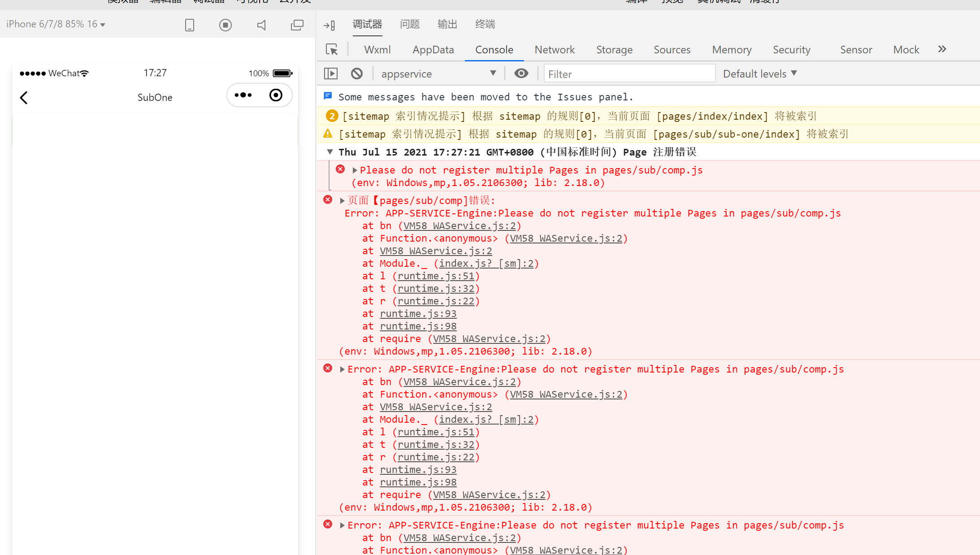980x555 pixels.
Task: Open the appservice context dropdown
Action: pos(438,74)
